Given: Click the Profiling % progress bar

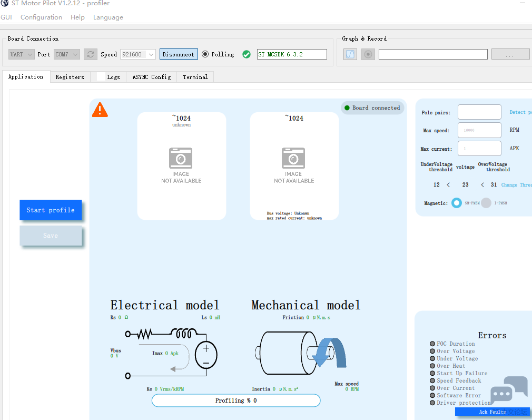Looking at the screenshot, I should point(236,401).
